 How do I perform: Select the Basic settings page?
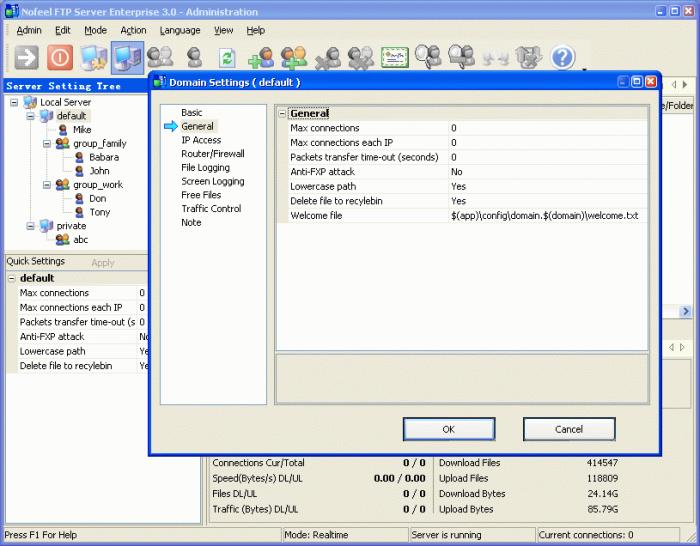192,113
